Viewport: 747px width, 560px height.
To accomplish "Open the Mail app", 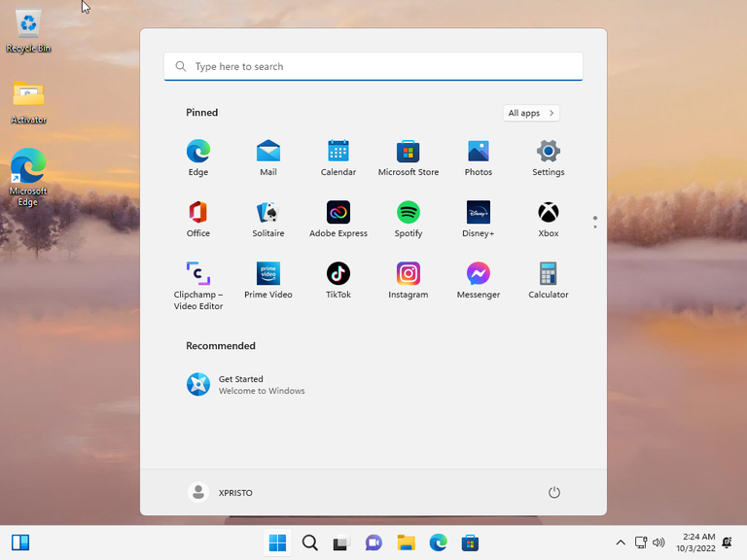I will [x=268, y=157].
